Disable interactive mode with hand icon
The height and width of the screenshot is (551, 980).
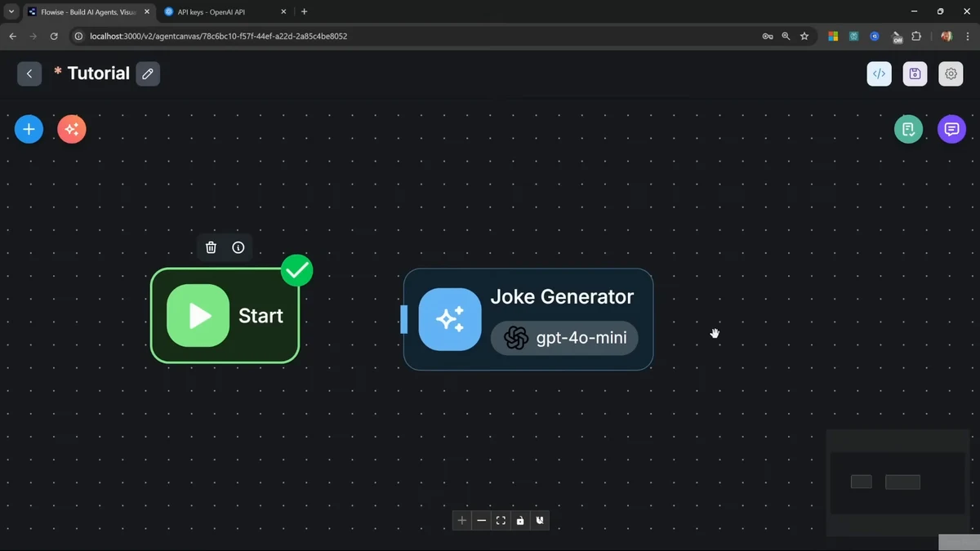pyautogui.click(x=540, y=520)
